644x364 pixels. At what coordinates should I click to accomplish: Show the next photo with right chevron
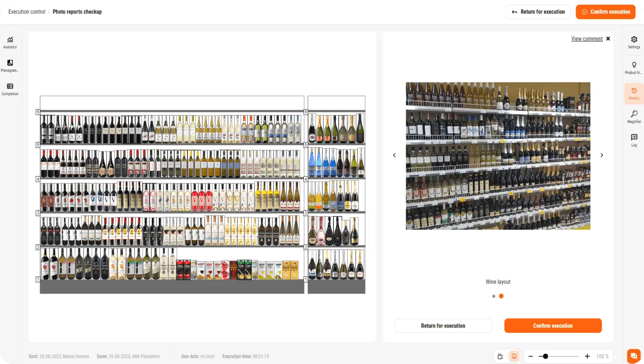[602, 155]
